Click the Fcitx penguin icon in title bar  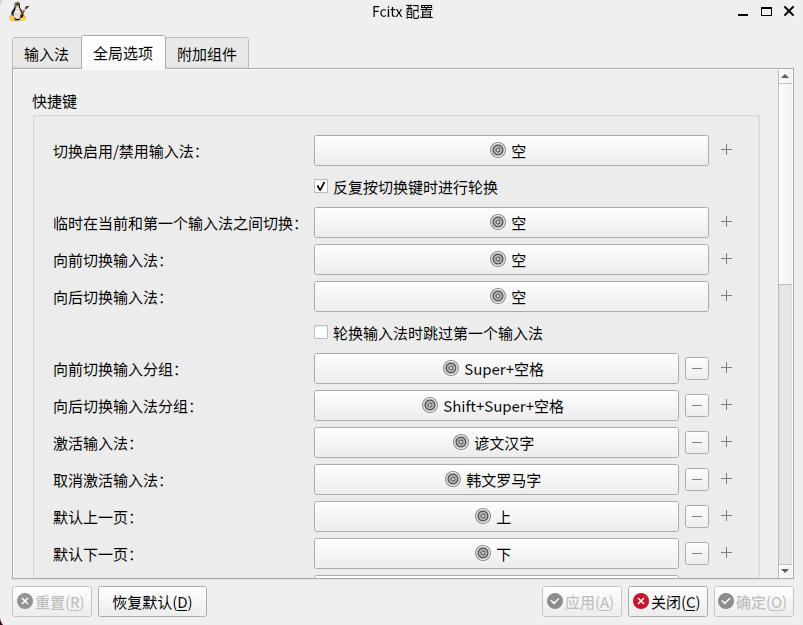tap(19, 12)
